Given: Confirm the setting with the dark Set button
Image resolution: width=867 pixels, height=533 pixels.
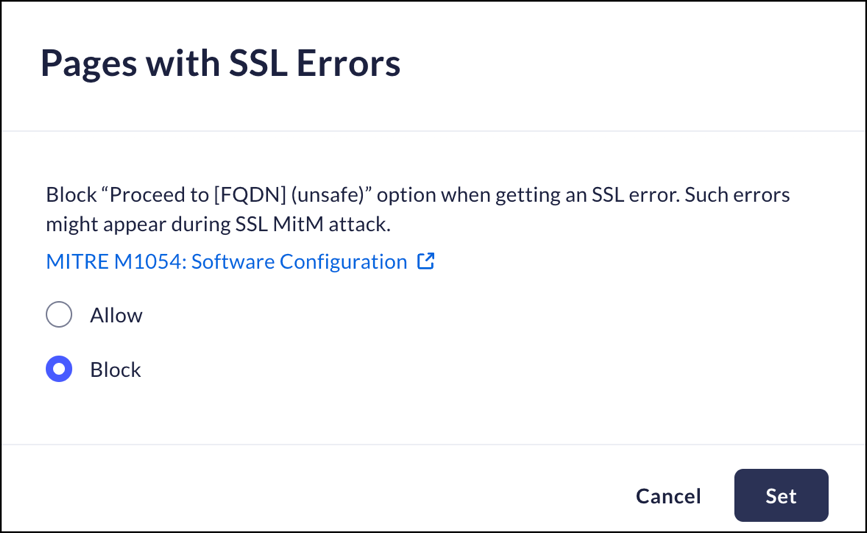Looking at the screenshot, I should [x=781, y=496].
